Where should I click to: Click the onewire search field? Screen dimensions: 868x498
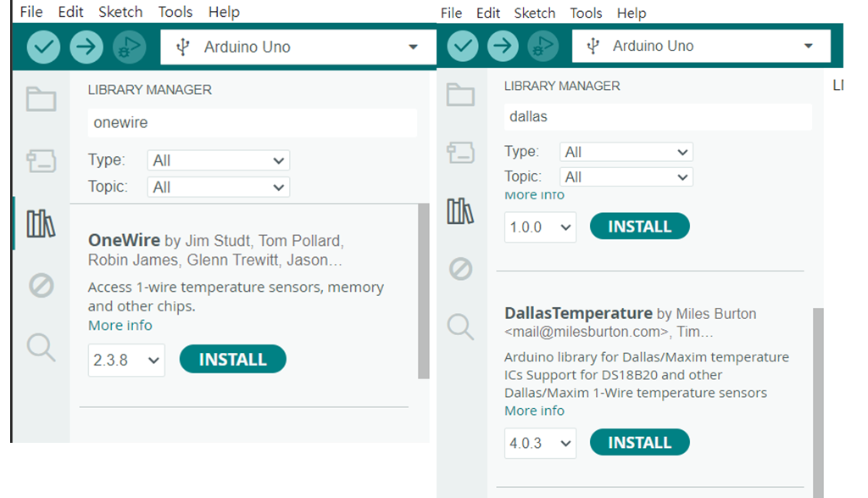(x=253, y=122)
